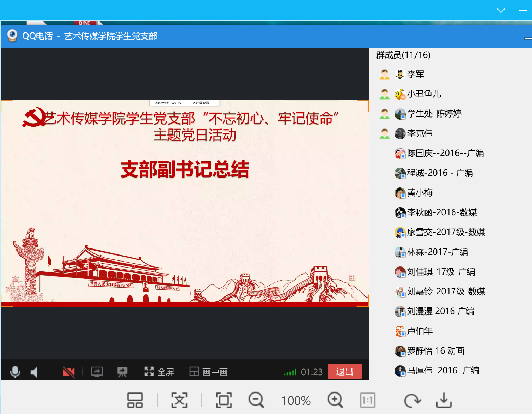Click the 100% zoom level display
The image size is (532, 414).
(x=296, y=401)
